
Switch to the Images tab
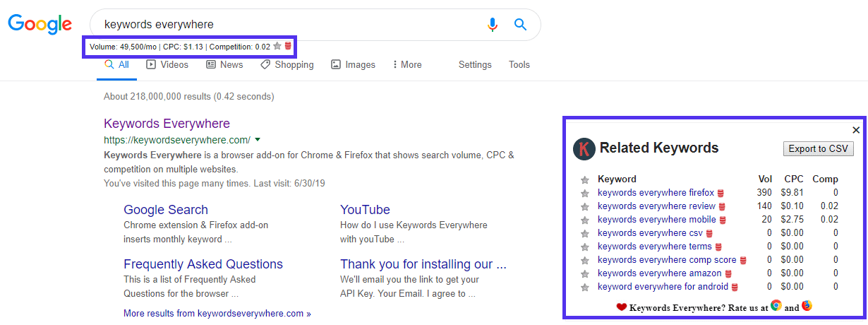(x=353, y=65)
